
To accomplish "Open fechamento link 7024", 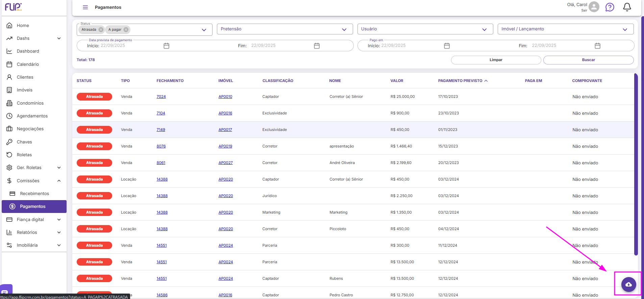I will tap(161, 97).
